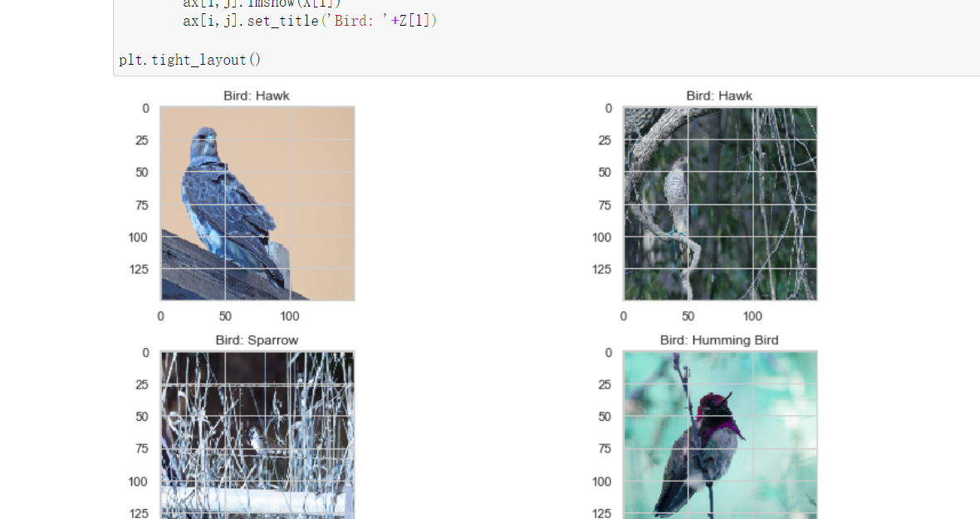Click the Humming Bird image plot
Image resolution: width=980 pixels, height=519 pixels.
(x=720, y=434)
